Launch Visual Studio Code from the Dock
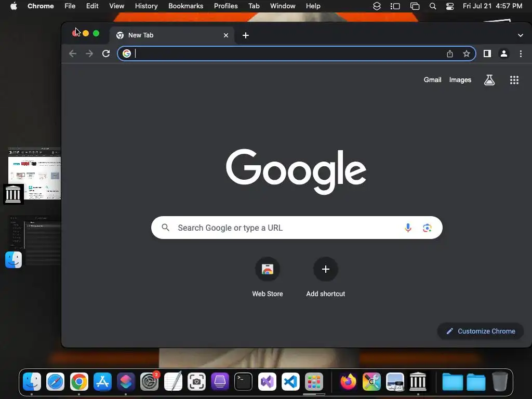Image resolution: width=532 pixels, height=399 pixels. pyautogui.click(x=291, y=382)
